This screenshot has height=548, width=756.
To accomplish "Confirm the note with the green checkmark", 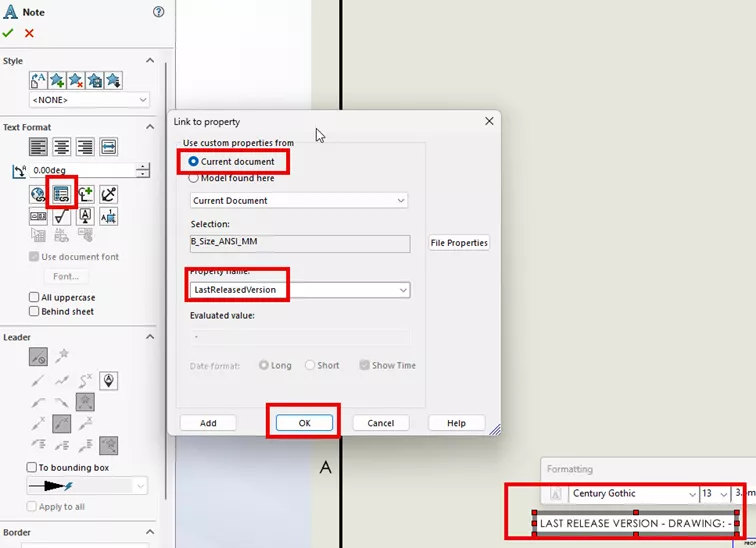I will [x=8, y=33].
